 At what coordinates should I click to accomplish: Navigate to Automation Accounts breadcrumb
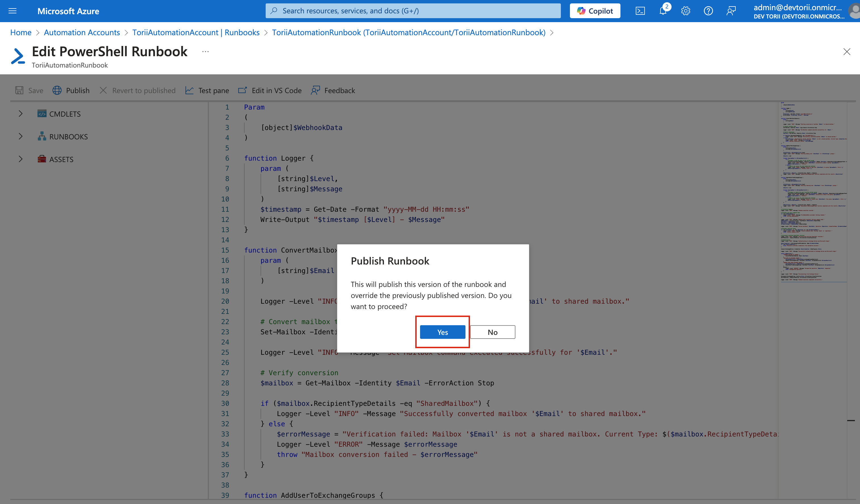82,32
